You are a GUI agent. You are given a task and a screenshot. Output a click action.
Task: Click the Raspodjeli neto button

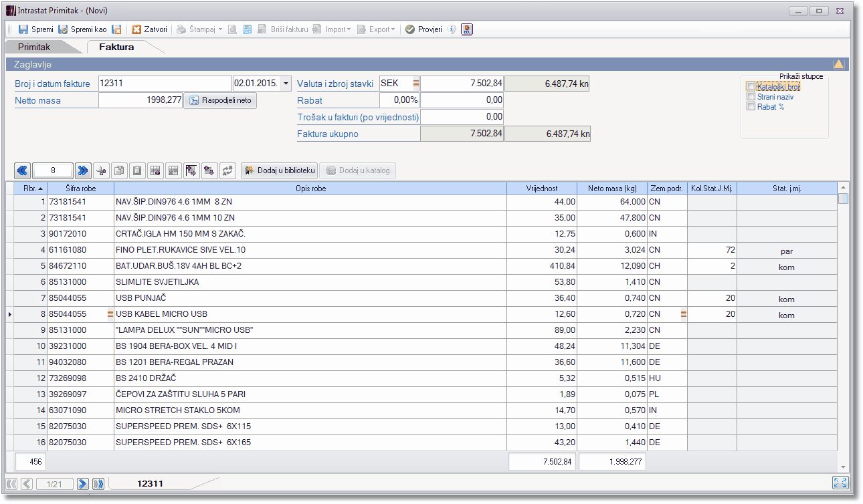[220, 100]
